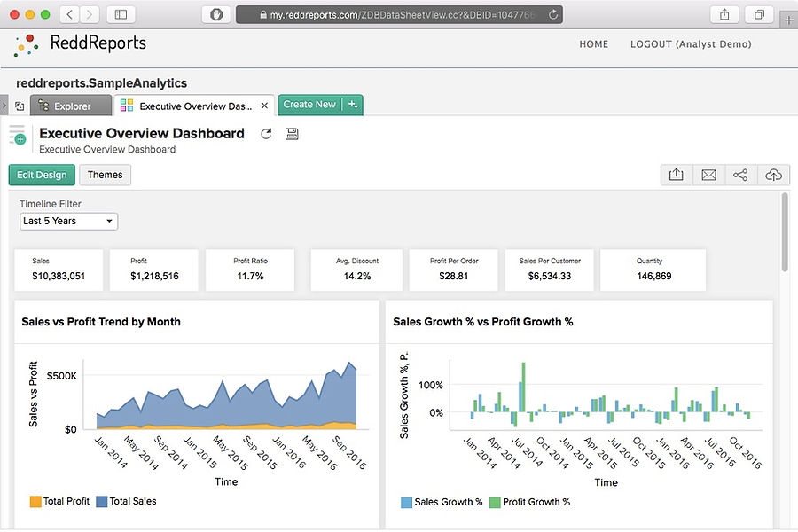The width and height of the screenshot is (798, 532).
Task: Refresh the Executive Overview Dashboard
Action: coord(265,133)
